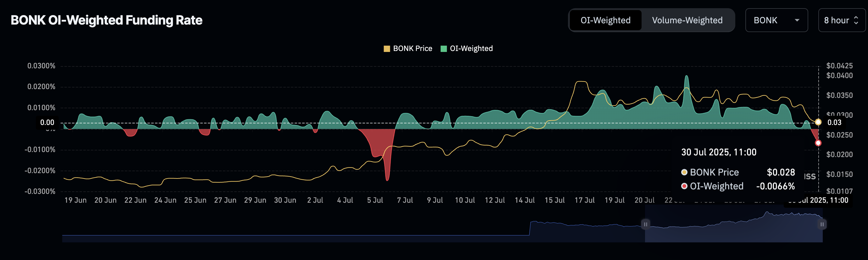868x260 pixels.
Task: Click the $0.028 price in tooltip
Action: pyautogui.click(x=781, y=172)
